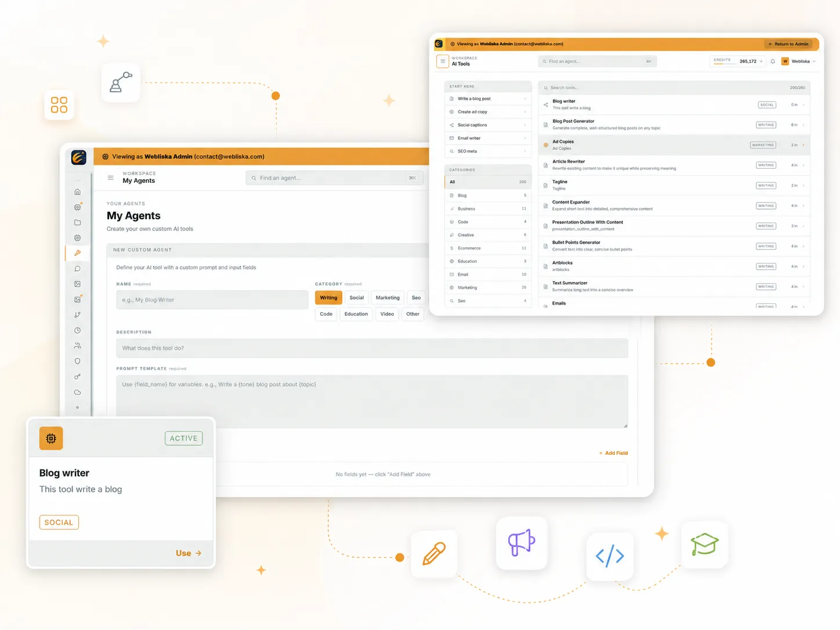Image resolution: width=840 pixels, height=630 pixels.
Task: Click the cloud icon in sidebar
Action: pyautogui.click(x=77, y=392)
